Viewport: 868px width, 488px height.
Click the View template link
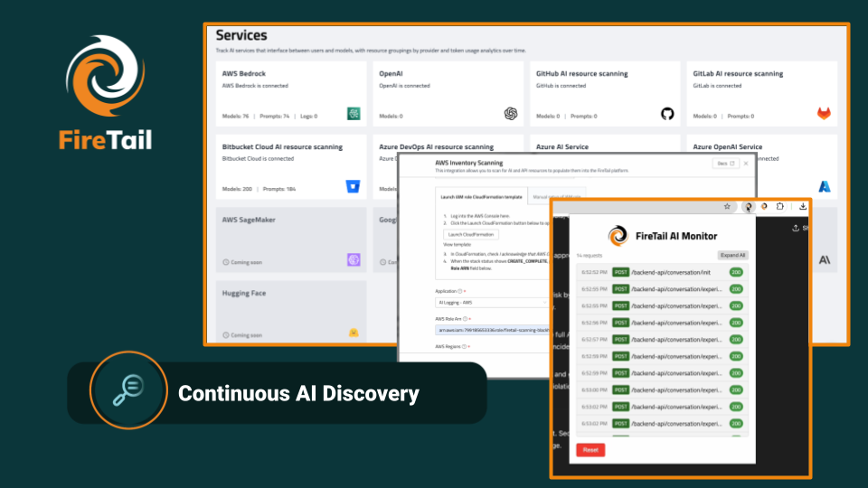click(457, 244)
